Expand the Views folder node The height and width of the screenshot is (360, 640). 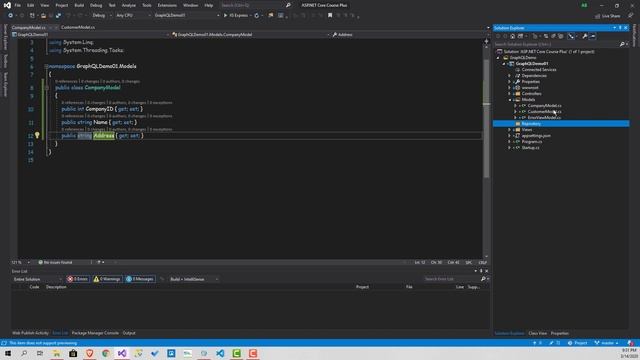point(510,129)
